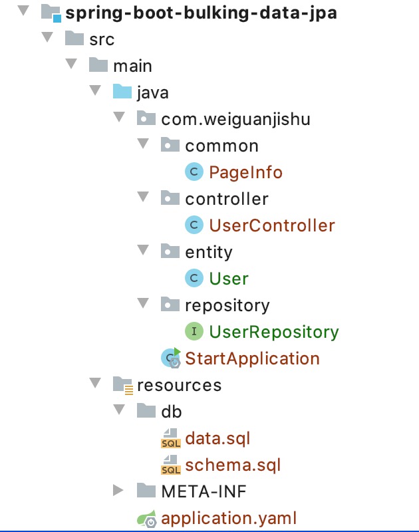
Task: Collapse the src folder arrow
Action: [47, 37]
